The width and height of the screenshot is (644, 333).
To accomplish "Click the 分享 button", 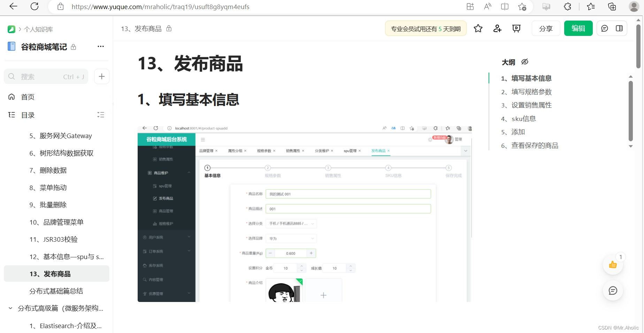I will coord(546,28).
